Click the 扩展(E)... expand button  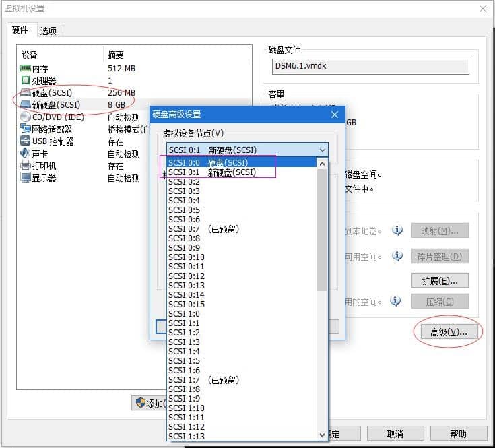(440, 280)
